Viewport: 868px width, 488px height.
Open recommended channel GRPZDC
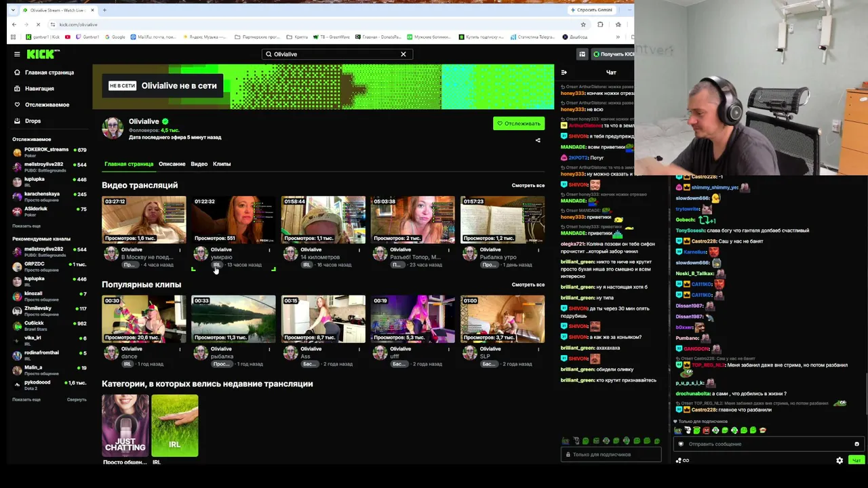tap(50, 266)
